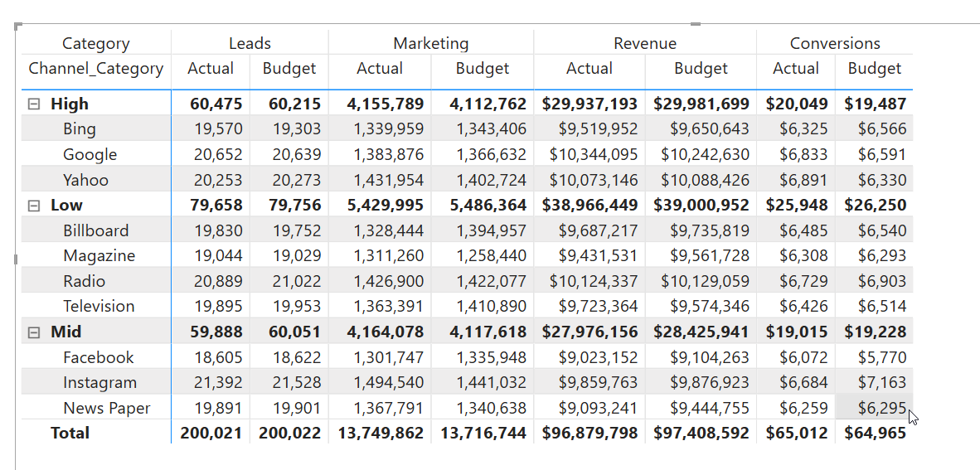This screenshot has height=470, width=980.
Task: Click News Paper Conversions Budget value $6,295
Action: (882, 408)
